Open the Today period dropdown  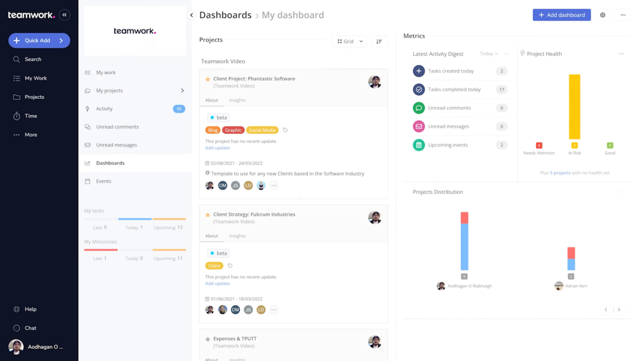coord(489,54)
